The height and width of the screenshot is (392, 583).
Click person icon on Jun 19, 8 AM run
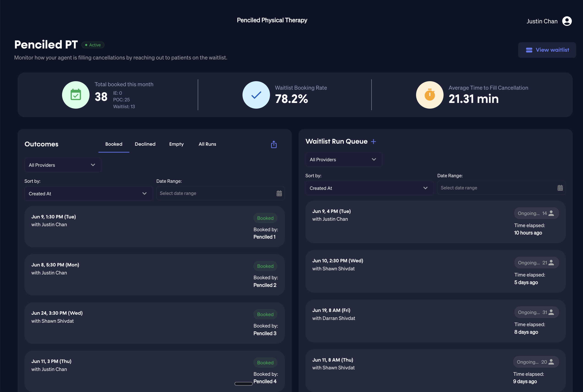[551, 312]
